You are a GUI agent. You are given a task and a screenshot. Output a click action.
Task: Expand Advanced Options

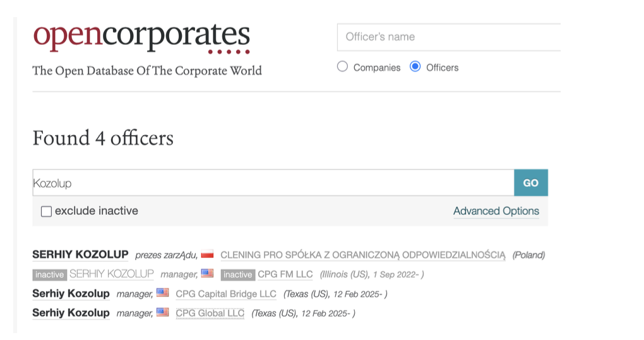pyautogui.click(x=496, y=211)
